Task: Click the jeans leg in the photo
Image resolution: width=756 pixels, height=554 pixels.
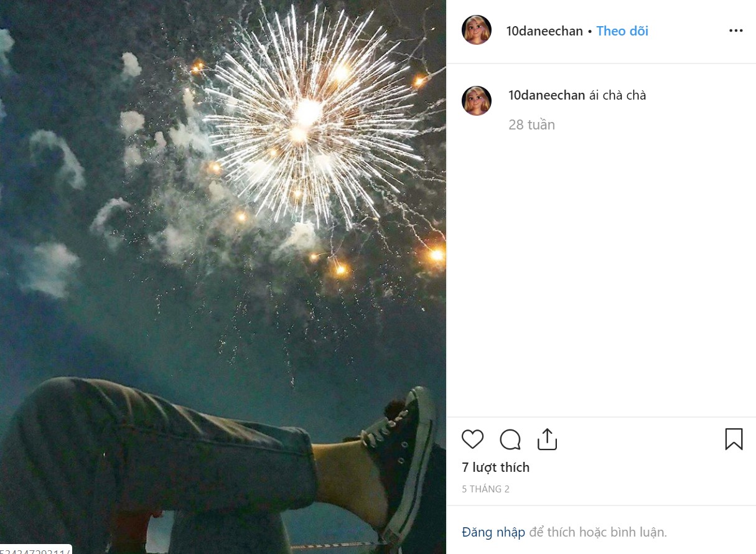Action: [156, 448]
